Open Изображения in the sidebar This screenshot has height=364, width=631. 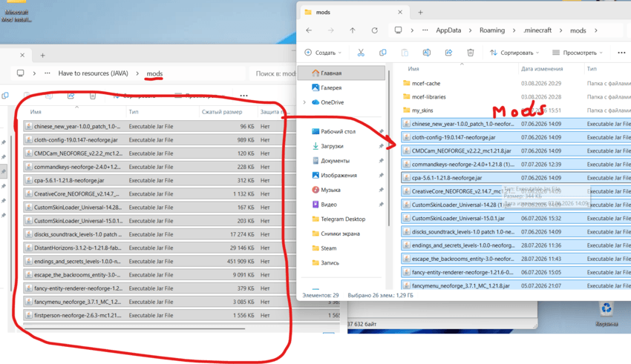point(339,175)
